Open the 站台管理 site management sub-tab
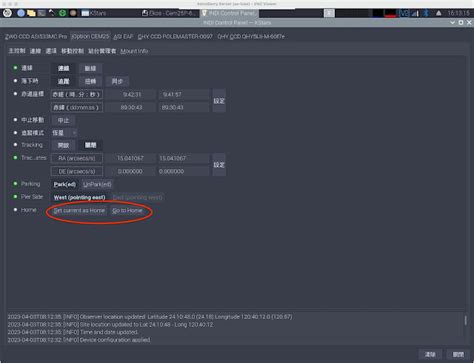Image resolution: width=474 pixels, height=363 pixels. click(x=102, y=51)
